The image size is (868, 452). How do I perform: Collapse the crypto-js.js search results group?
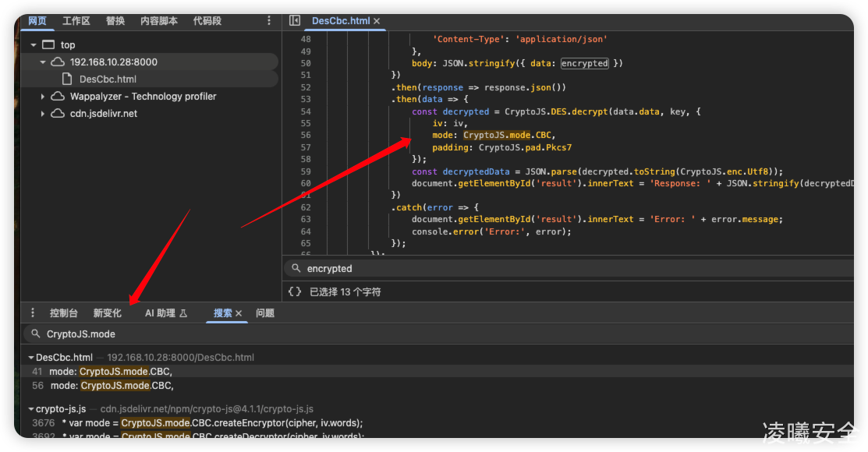31,408
